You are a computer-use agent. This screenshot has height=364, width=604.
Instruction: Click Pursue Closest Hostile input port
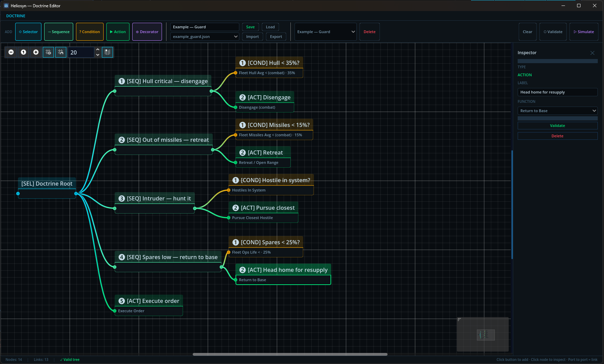[x=229, y=218]
